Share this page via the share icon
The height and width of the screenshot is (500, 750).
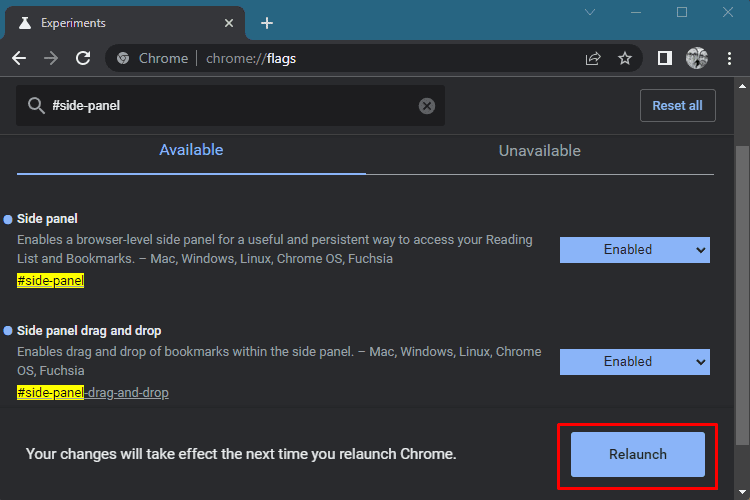[x=593, y=58]
